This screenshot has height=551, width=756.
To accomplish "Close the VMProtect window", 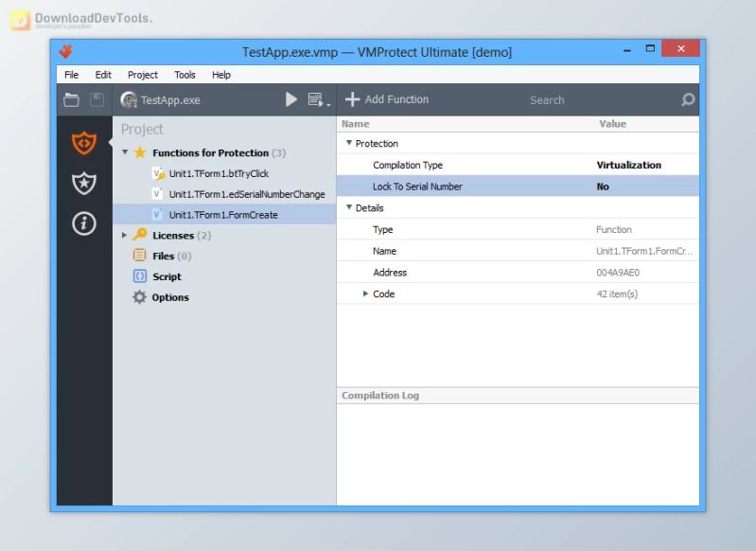I will 681,48.
